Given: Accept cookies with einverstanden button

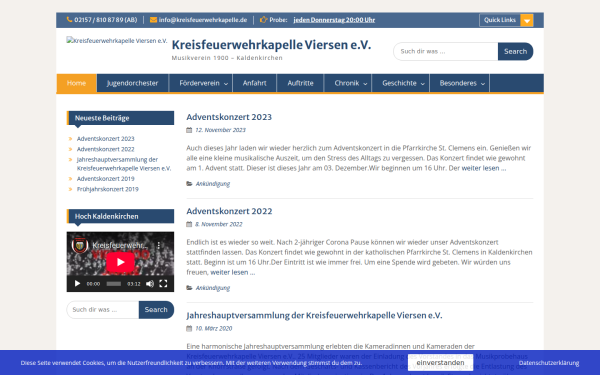Looking at the screenshot, I should pyautogui.click(x=440, y=362).
